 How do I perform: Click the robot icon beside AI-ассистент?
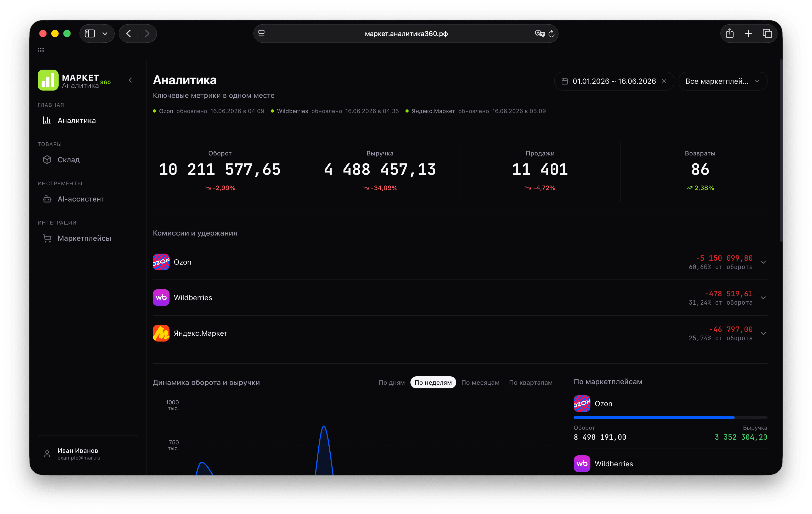[x=47, y=199]
